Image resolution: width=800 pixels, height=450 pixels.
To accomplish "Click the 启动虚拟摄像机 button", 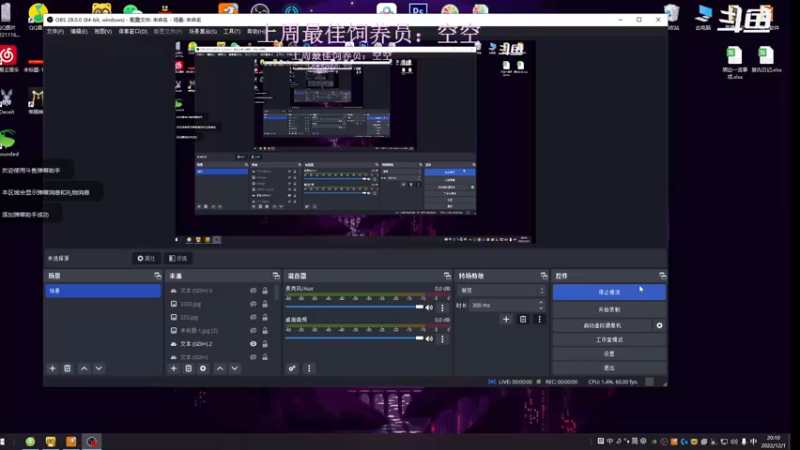I will [602, 326].
